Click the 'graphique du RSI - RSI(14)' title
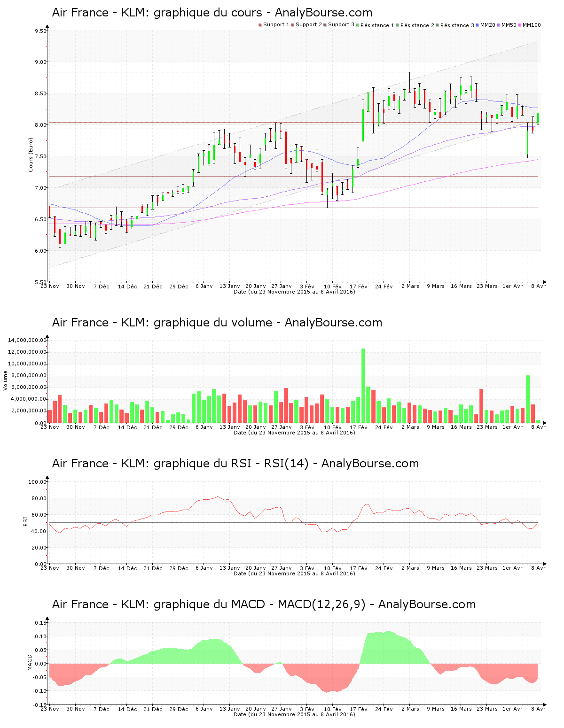This screenshot has height=728, width=564. pyautogui.click(x=235, y=464)
